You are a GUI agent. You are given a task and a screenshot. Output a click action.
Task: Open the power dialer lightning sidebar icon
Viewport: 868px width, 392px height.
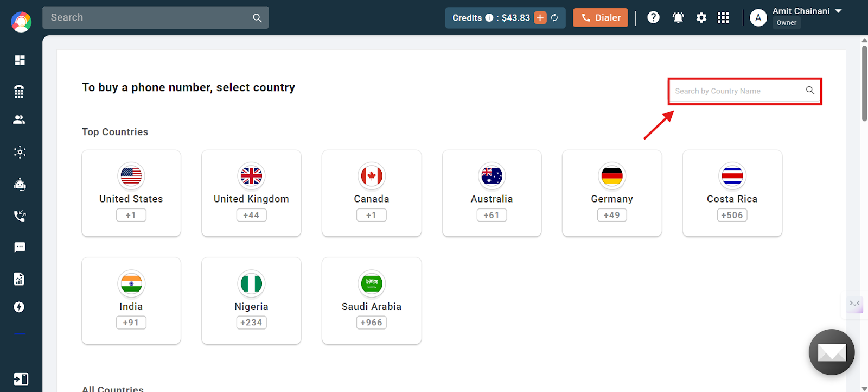(20, 307)
